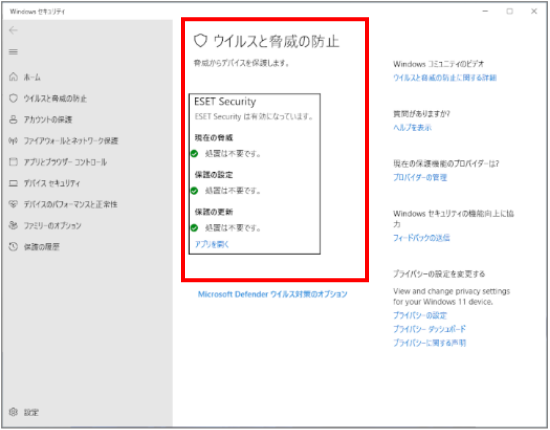Click the home icon in the sidebar

[13, 77]
